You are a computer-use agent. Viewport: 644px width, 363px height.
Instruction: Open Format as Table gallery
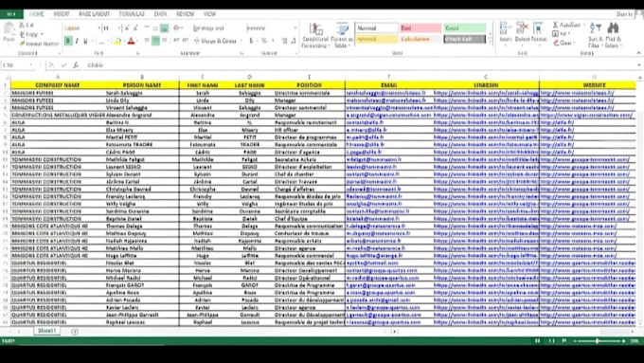pos(342,35)
